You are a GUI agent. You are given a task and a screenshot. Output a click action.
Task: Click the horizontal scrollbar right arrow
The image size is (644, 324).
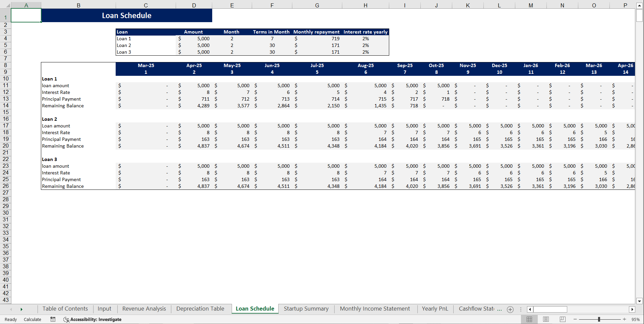point(633,309)
